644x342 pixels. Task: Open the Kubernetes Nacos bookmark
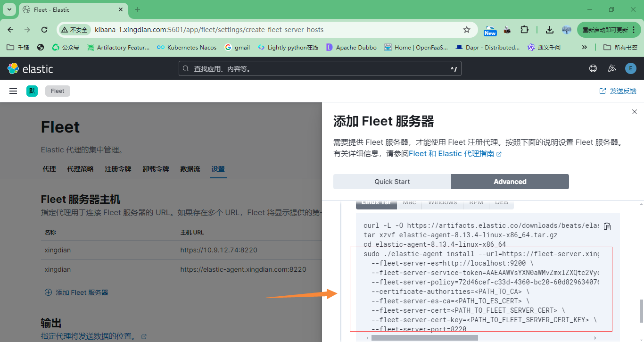point(187,47)
